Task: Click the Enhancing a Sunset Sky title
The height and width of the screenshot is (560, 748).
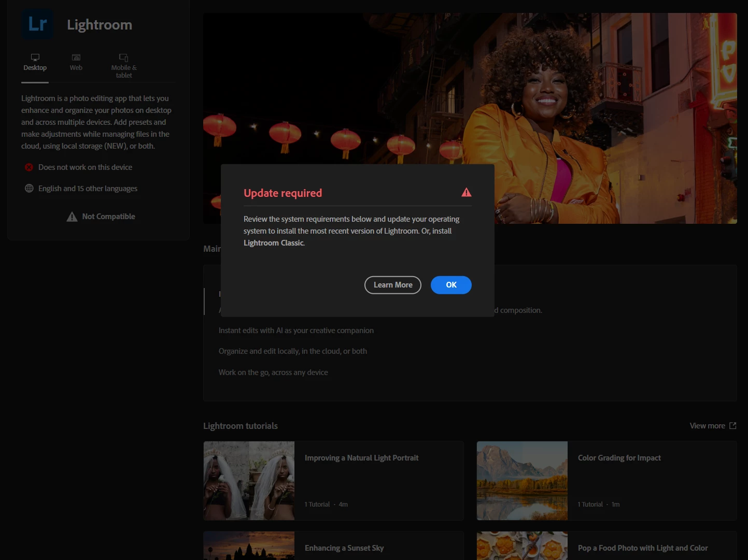Action: coord(344,548)
